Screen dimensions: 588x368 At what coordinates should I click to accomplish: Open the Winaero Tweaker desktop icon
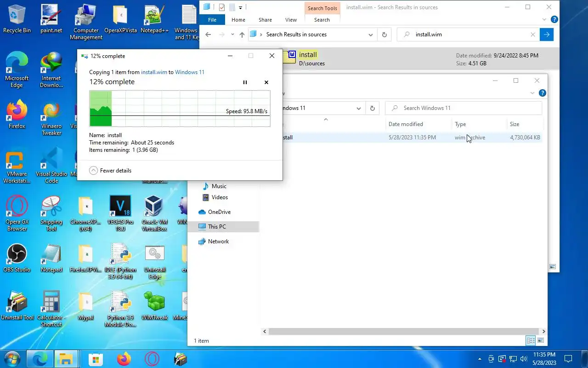pyautogui.click(x=51, y=119)
